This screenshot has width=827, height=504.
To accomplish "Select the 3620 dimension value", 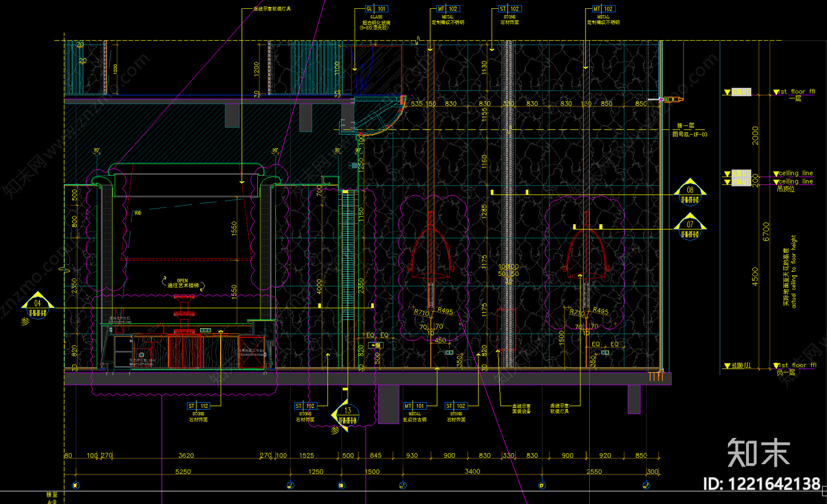I will coord(186,455).
